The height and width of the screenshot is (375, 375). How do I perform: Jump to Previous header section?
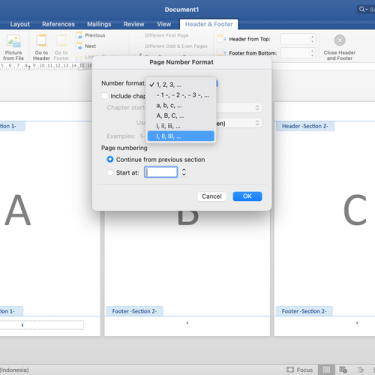point(91,35)
